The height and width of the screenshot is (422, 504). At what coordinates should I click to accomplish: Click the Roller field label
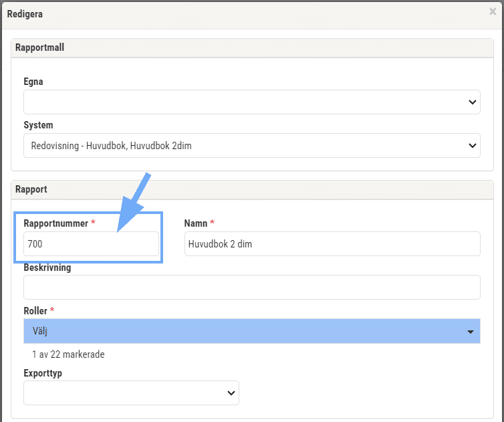coord(35,311)
